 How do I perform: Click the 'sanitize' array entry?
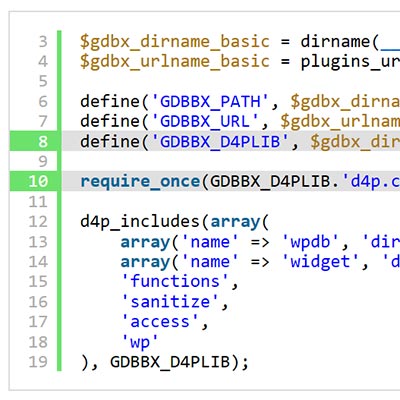pos(170,302)
